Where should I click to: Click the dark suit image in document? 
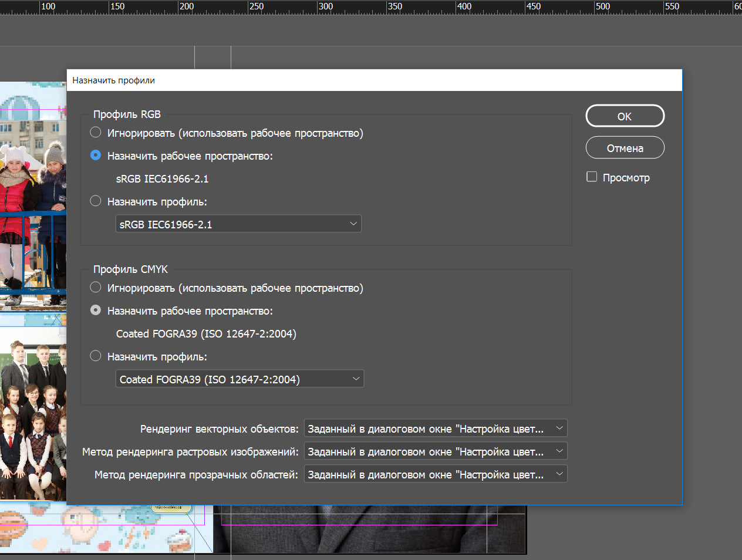click(370, 529)
